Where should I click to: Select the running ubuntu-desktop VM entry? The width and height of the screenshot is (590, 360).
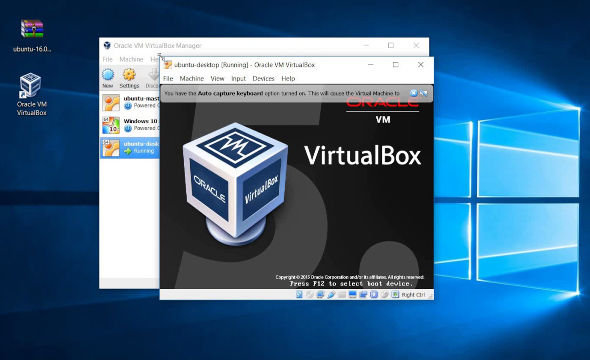(130, 147)
